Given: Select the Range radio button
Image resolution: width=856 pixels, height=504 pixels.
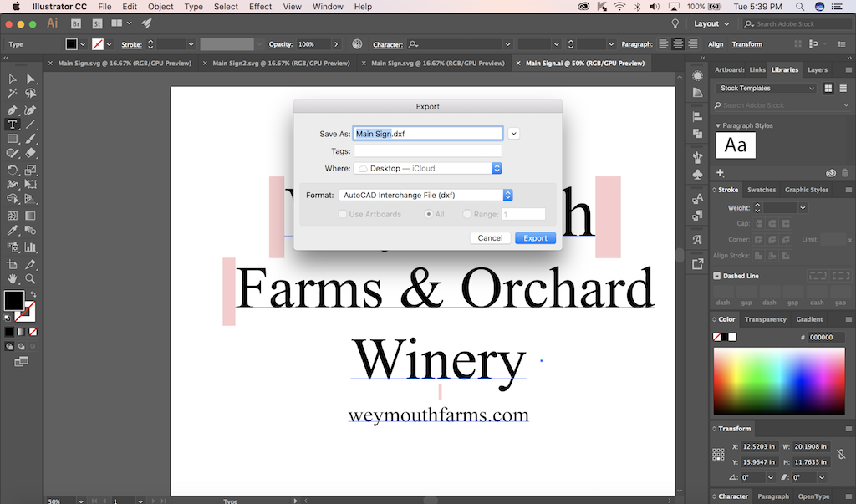Looking at the screenshot, I should pyautogui.click(x=466, y=214).
